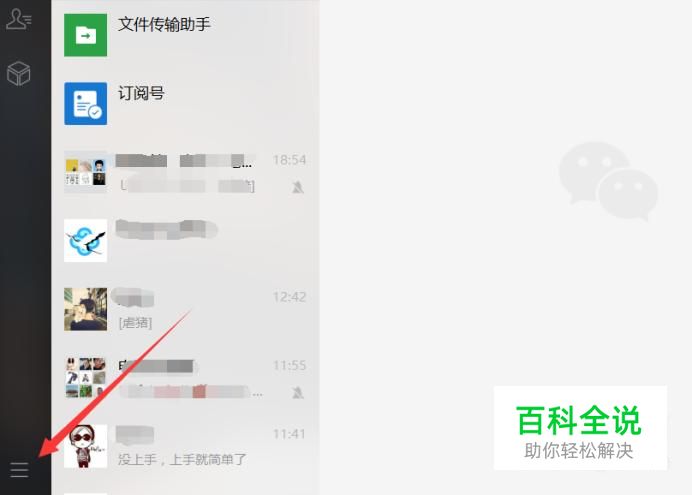This screenshot has width=692, height=495.
Task: Click the blue cloud bird avatar
Action: click(x=86, y=240)
